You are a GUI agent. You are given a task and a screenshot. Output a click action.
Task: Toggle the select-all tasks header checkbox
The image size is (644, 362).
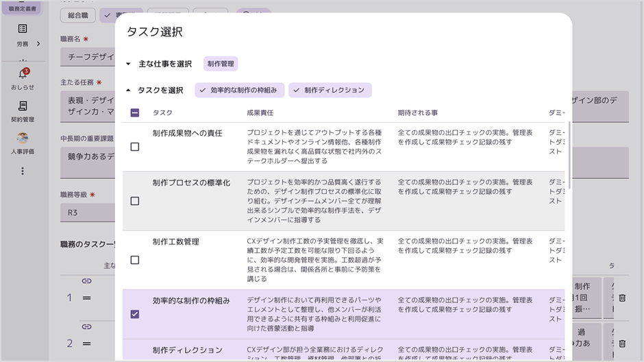coord(135,112)
